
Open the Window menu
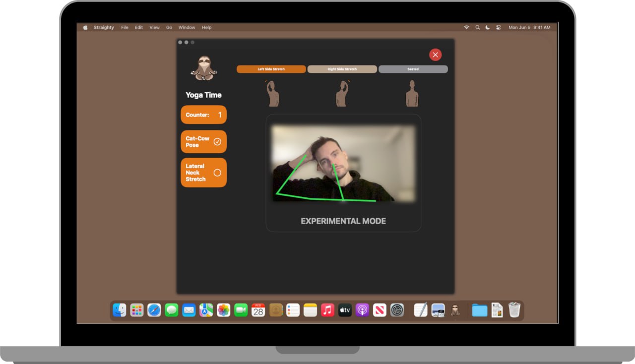[x=187, y=27]
